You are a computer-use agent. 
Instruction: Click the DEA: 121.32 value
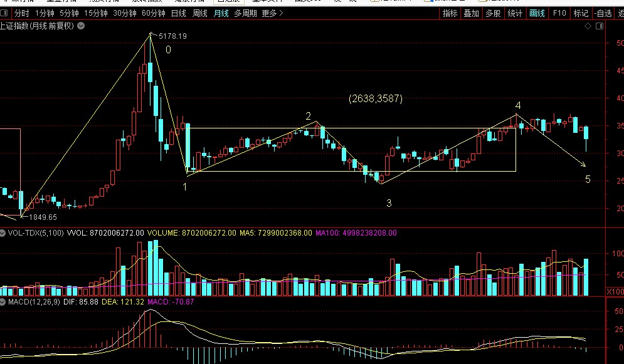click(122, 302)
